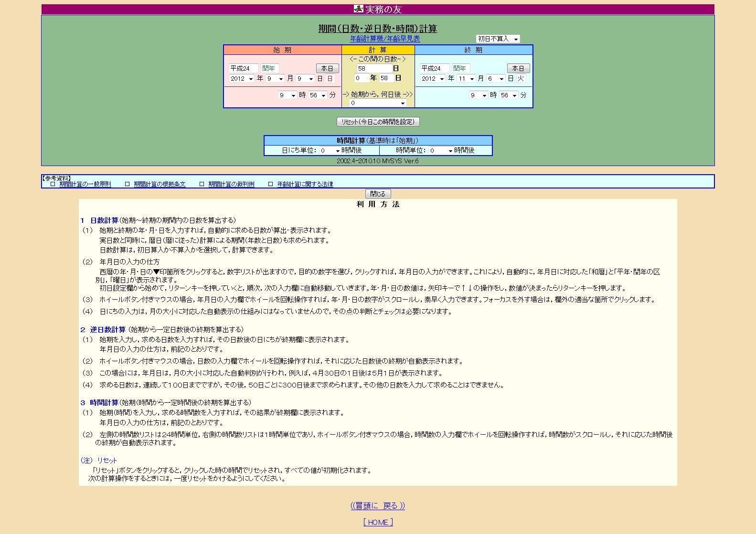This screenshot has width=756, height=534.
Task: Open the 始期 day-of-month dropdown
Action: [x=305, y=79]
